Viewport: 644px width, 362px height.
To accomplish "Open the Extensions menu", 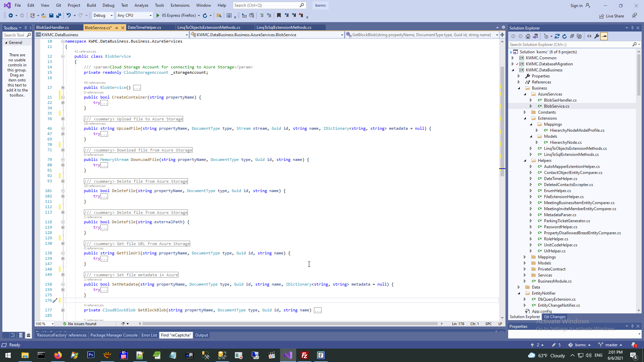I will (180, 5).
